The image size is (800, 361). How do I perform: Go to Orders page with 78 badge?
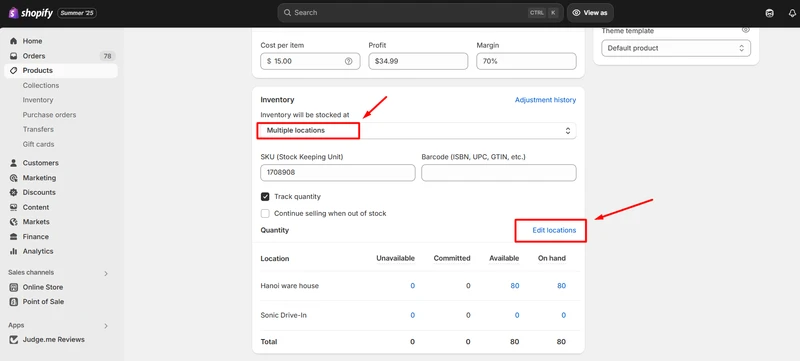[61, 56]
